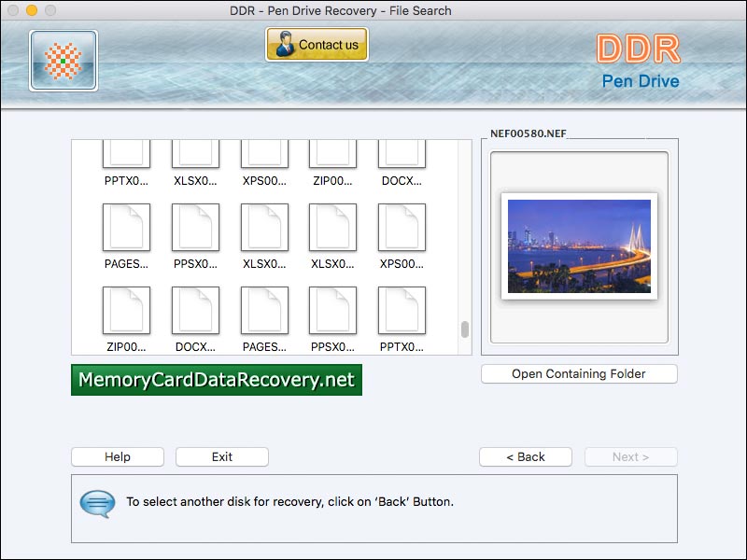
Task: Click the DDR logo icon top-left
Action: click(x=62, y=60)
